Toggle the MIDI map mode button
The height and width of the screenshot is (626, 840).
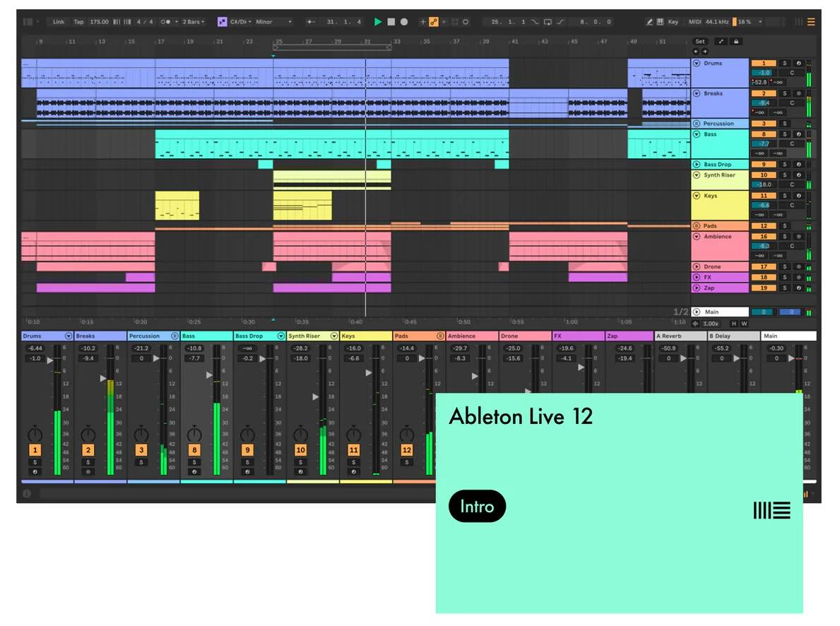click(695, 22)
